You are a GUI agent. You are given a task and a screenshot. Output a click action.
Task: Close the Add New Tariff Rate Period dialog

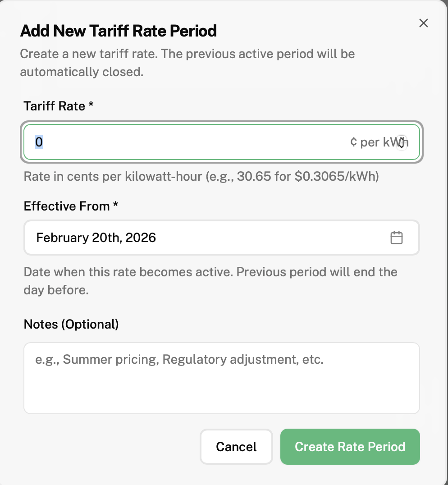(x=423, y=23)
